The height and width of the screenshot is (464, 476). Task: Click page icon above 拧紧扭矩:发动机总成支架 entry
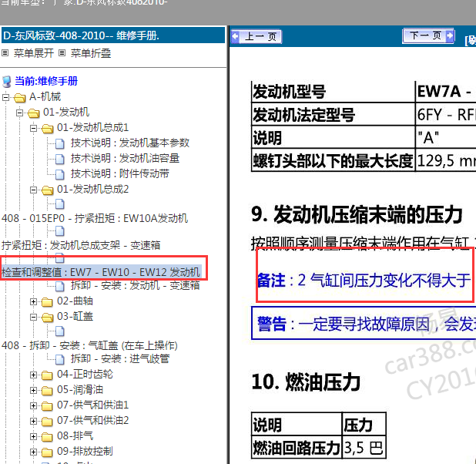click(x=60, y=231)
